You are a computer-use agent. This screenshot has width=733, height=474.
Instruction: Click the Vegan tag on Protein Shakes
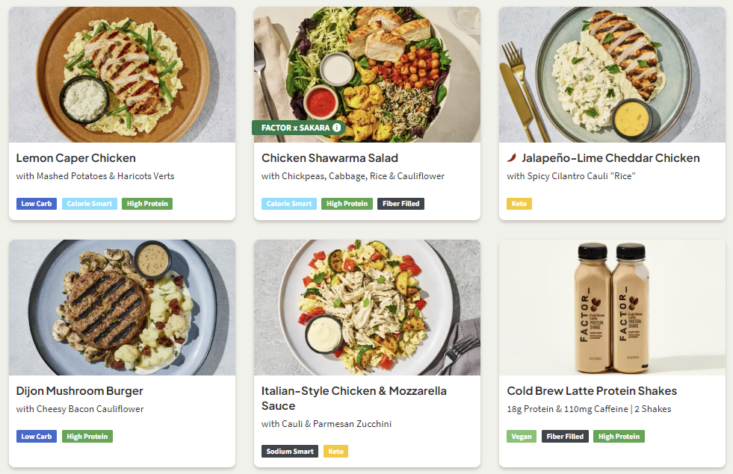[521, 436]
